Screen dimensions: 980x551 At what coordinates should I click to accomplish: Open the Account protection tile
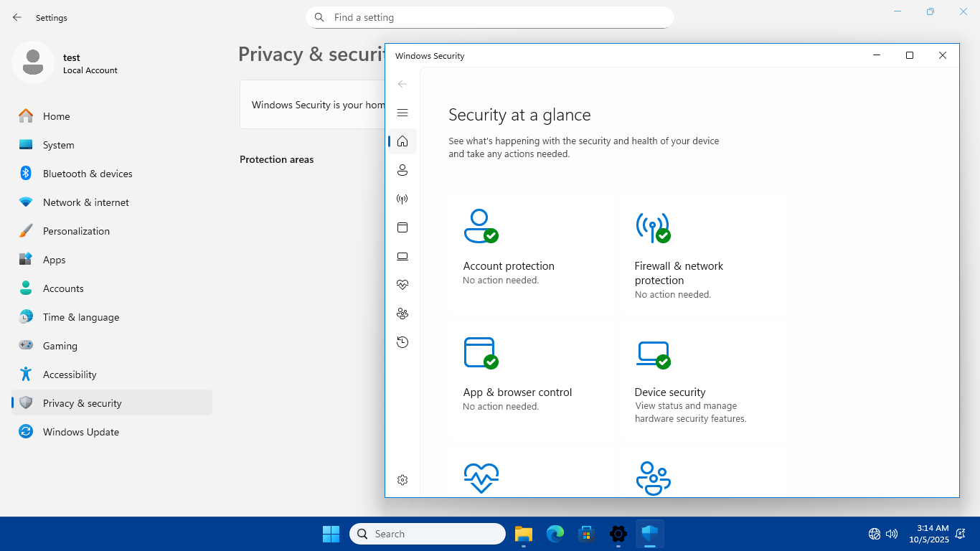532,254
